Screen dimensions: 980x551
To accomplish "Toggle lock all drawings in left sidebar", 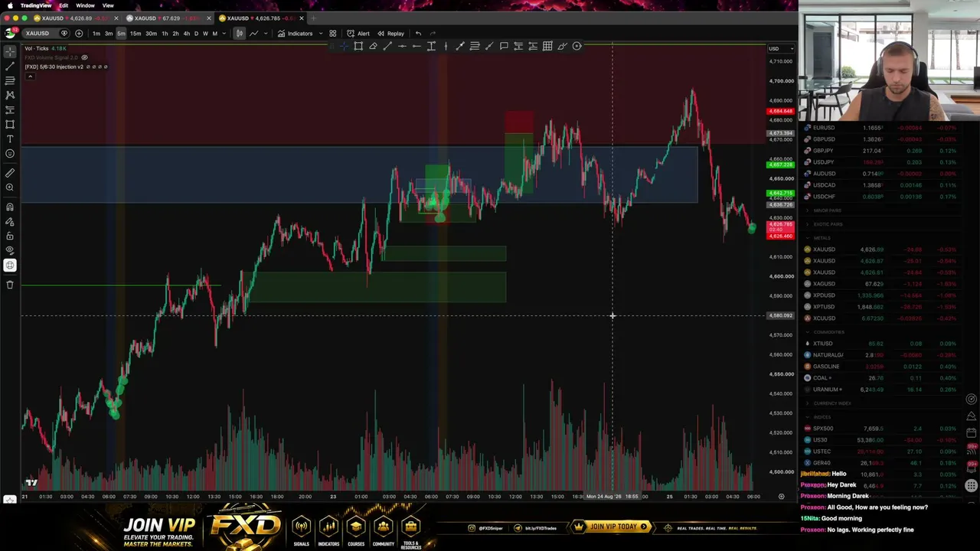I will [x=10, y=236].
